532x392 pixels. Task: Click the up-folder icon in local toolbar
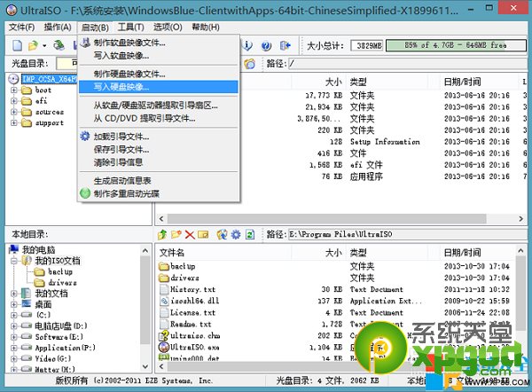pyautogui.click(x=162, y=234)
